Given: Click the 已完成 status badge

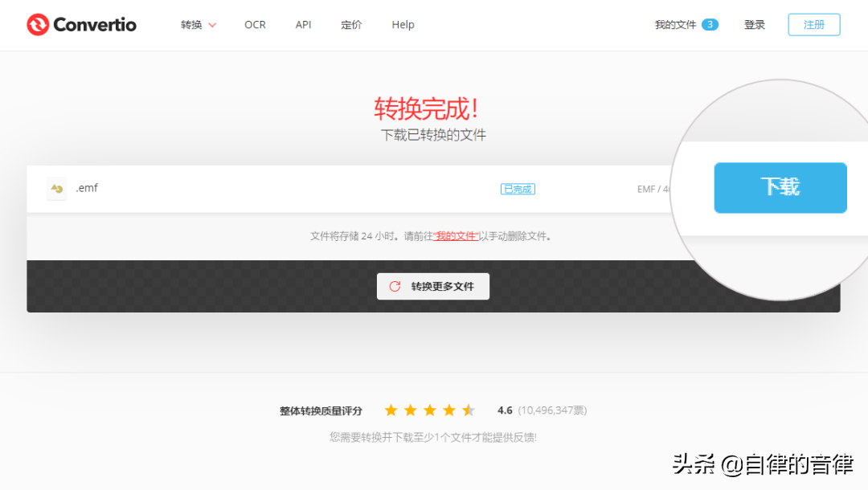Looking at the screenshot, I should pyautogui.click(x=518, y=189).
